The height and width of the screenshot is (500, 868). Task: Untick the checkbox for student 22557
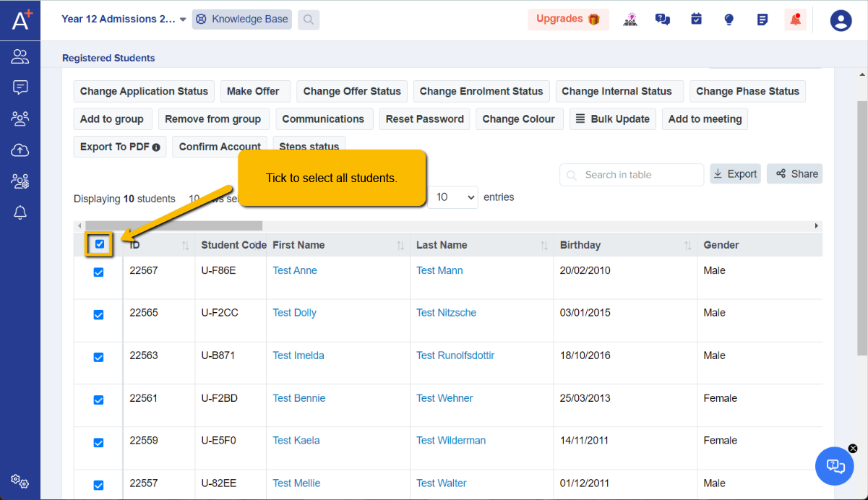(x=98, y=485)
